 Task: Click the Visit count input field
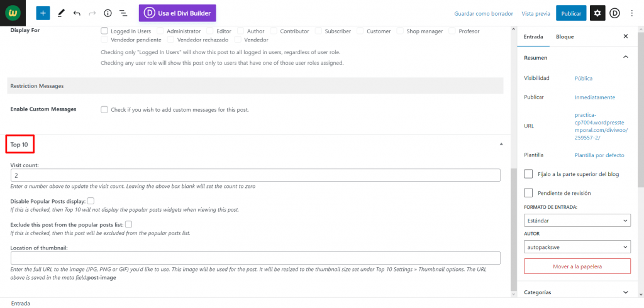coord(255,175)
